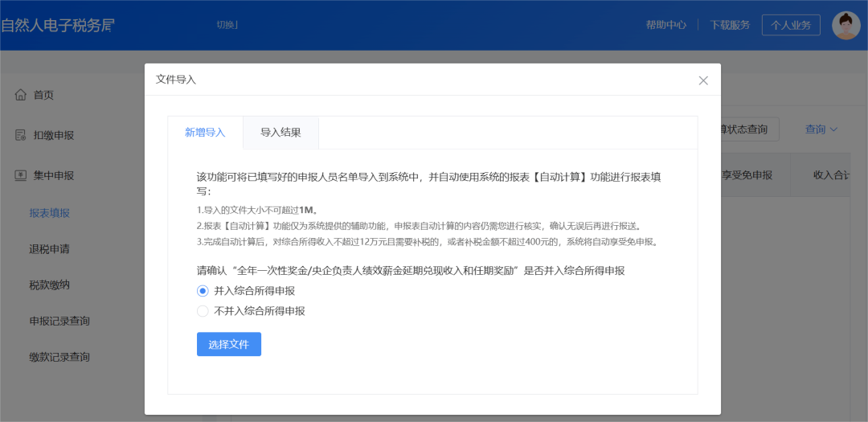This screenshot has height=422, width=868.
Task: Open 报表填报 in the sidebar
Action: click(x=50, y=213)
